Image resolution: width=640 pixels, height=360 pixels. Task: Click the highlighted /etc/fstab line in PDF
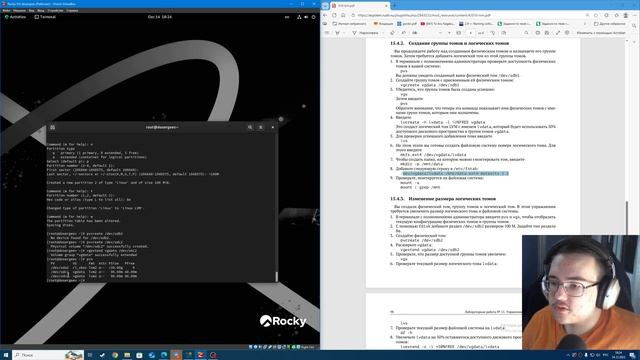(x=456, y=173)
